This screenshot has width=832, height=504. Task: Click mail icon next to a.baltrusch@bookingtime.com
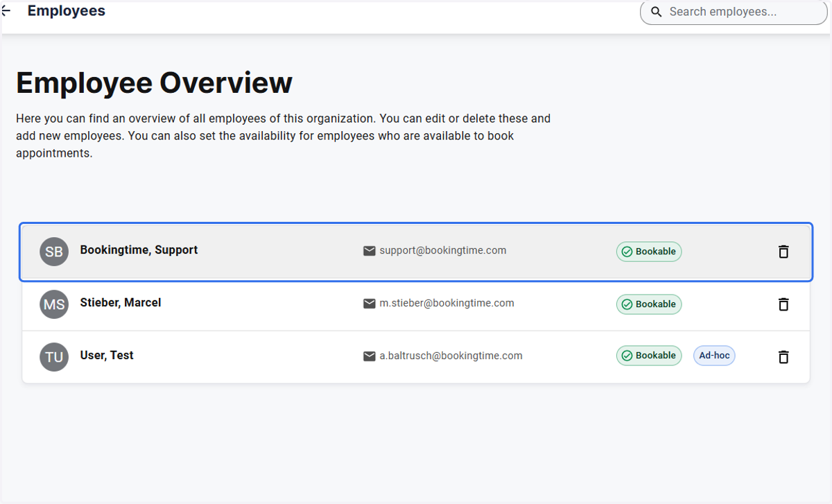click(370, 356)
